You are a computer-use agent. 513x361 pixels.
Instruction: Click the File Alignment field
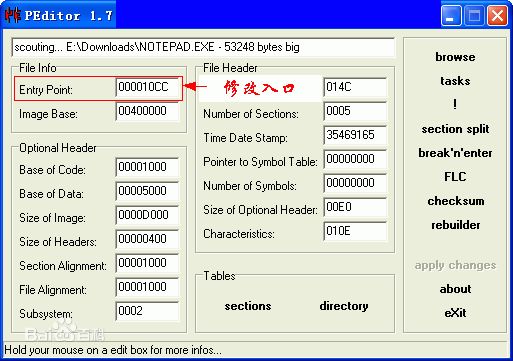[147, 287]
